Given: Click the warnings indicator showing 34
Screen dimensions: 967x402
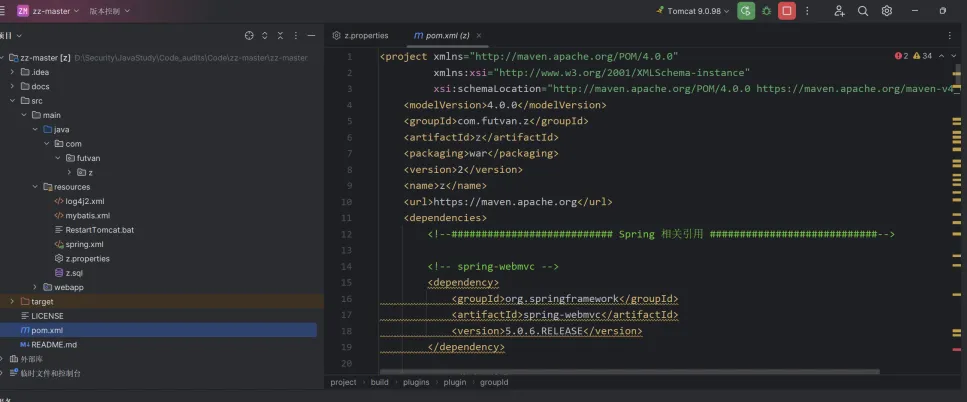Looking at the screenshot, I should coord(923,56).
